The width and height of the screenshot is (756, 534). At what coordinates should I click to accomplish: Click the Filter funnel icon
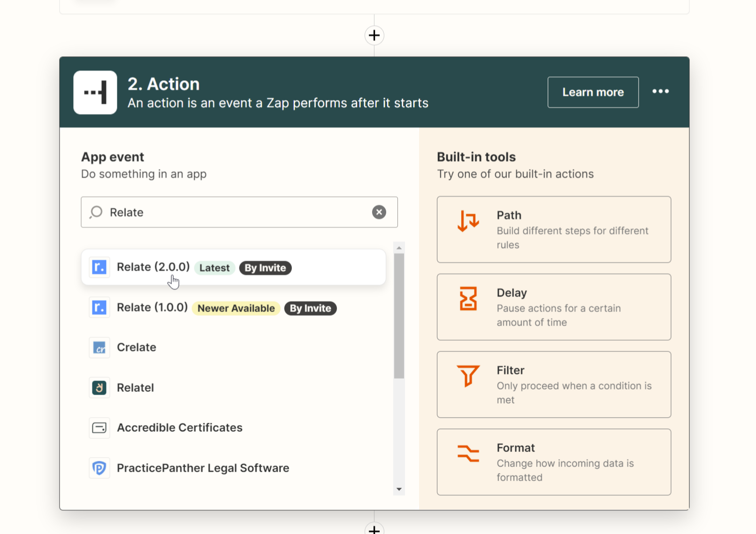tap(468, 376)
